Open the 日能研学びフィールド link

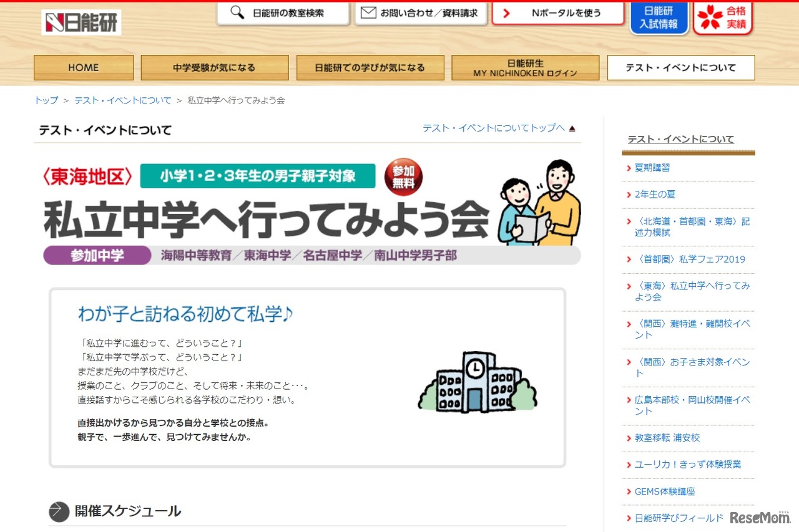point(679,518)
